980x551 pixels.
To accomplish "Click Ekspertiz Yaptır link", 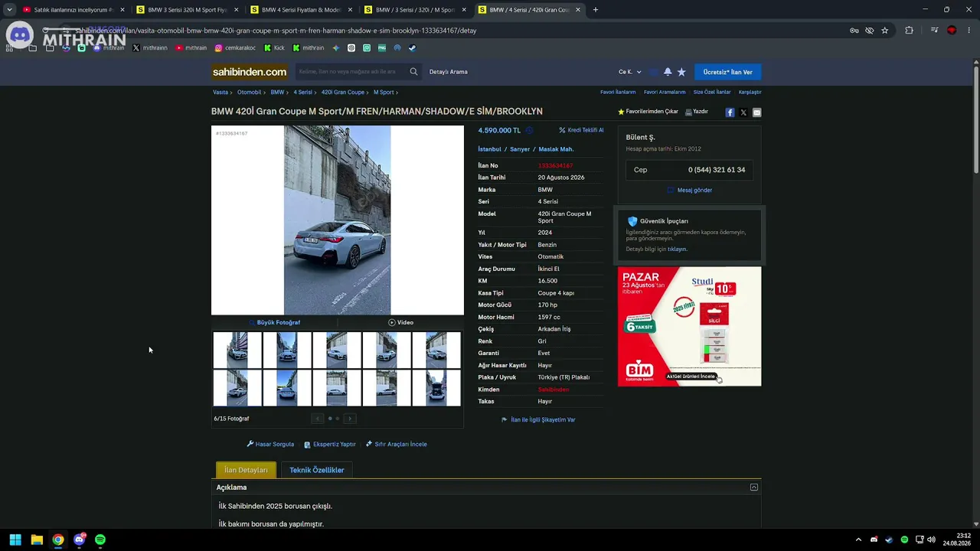I will 330,444.
